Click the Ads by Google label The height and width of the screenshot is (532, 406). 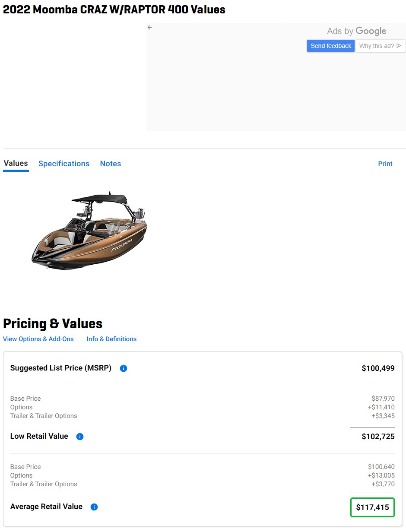pyautogui.click(x=356, y=31)
